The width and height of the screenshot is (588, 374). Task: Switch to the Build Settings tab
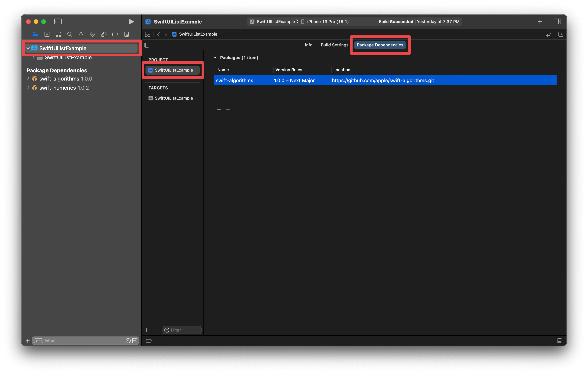point(334,45)
